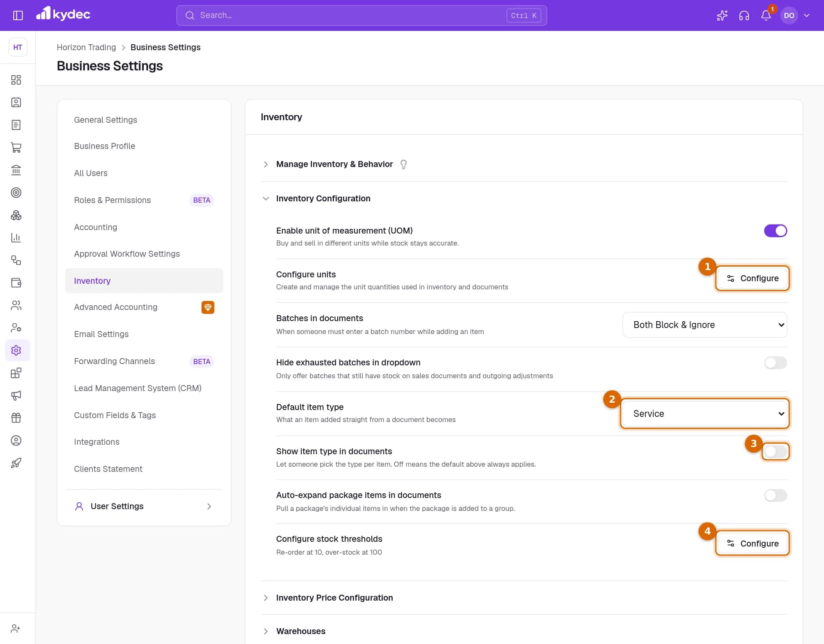
Task: Open Integrations settings
Action: pyautogui.click(x=144, y=442)
